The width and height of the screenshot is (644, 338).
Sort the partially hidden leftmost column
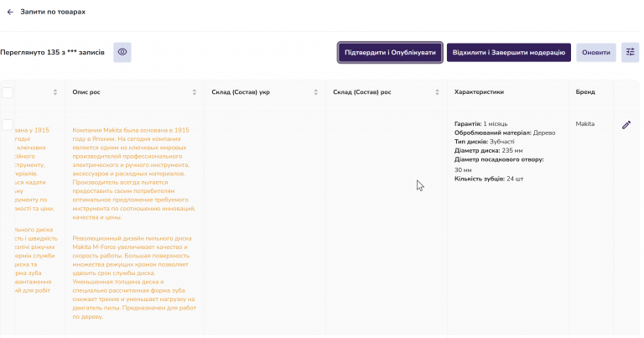[x=55, y=92]
